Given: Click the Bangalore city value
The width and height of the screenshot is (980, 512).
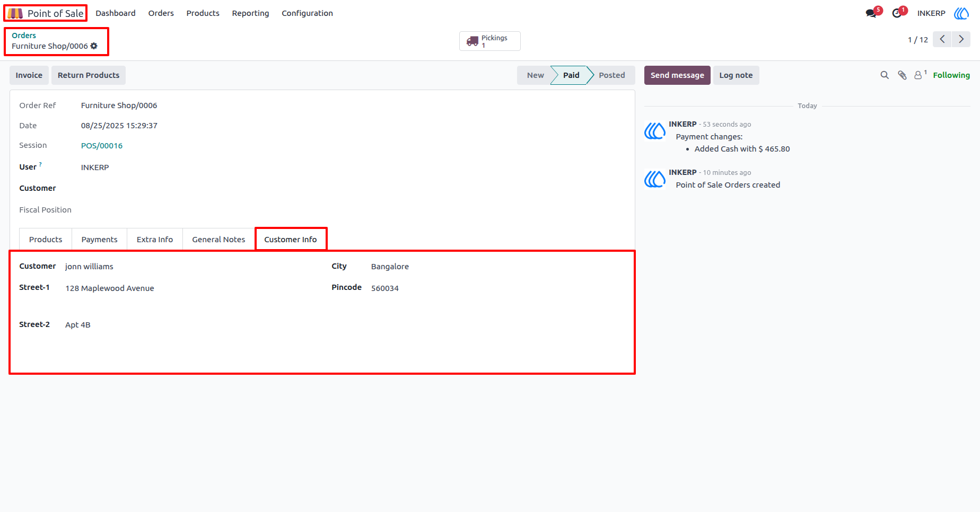Looking at the screenshot, I should pyautogui.click(x=390, y=267).
